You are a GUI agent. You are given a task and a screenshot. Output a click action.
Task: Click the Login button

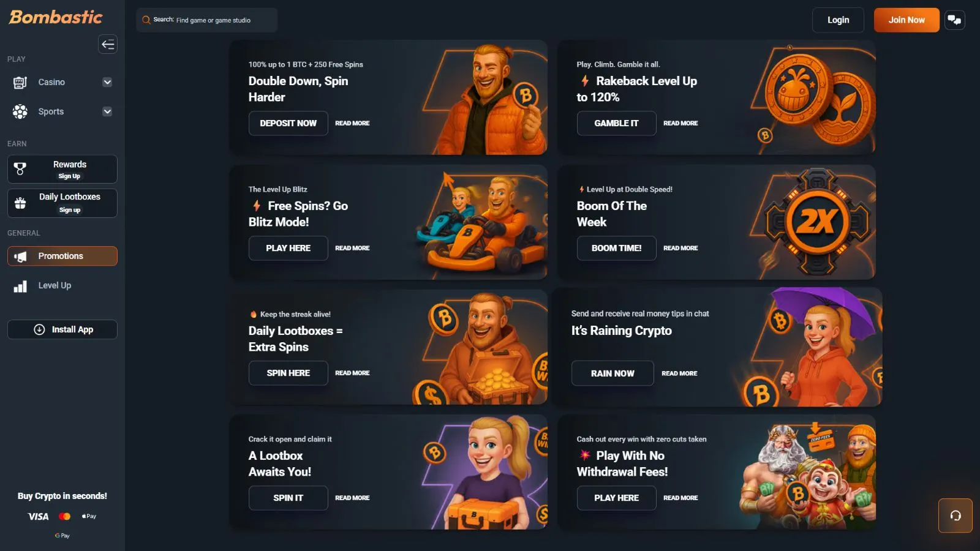[838, 20]
